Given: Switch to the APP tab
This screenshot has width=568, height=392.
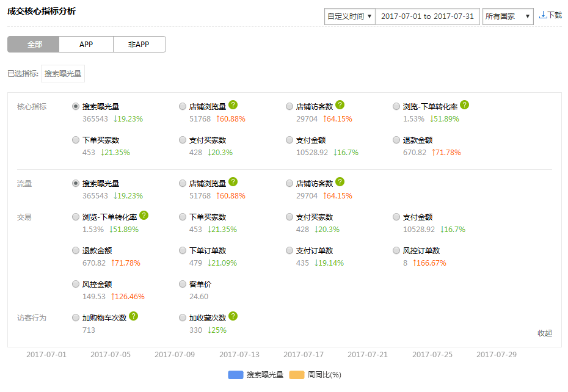Looking at the screenshot, I should pyautogui.click(x=86, y=44).
